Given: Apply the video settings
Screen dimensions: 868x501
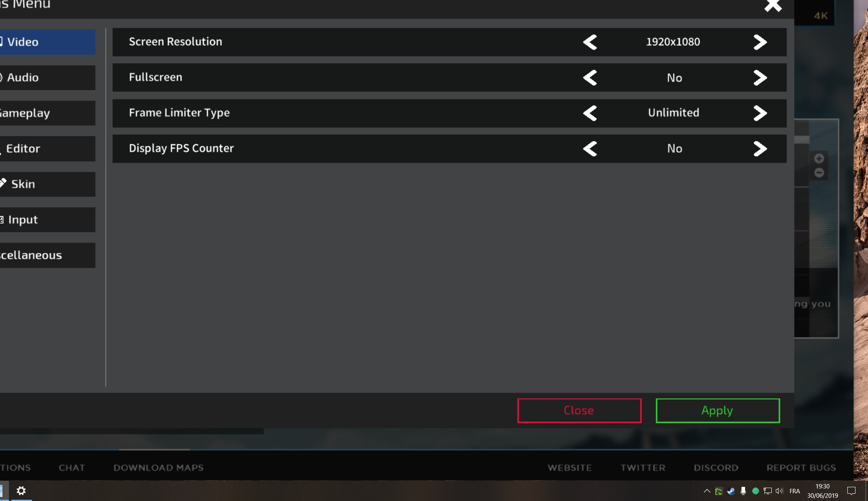Looking at the screenshot, I should coord(717,410).
